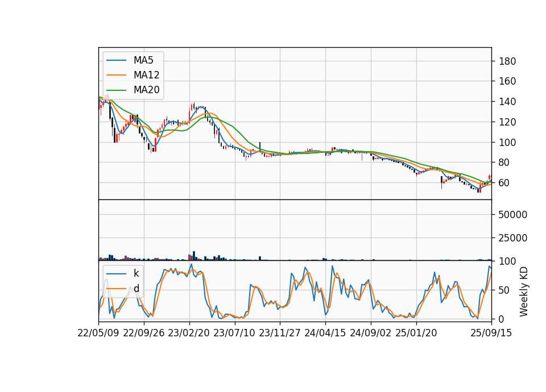Click the 80 price axis label
This screenshot has height=392, width=546.
[504, 162]
